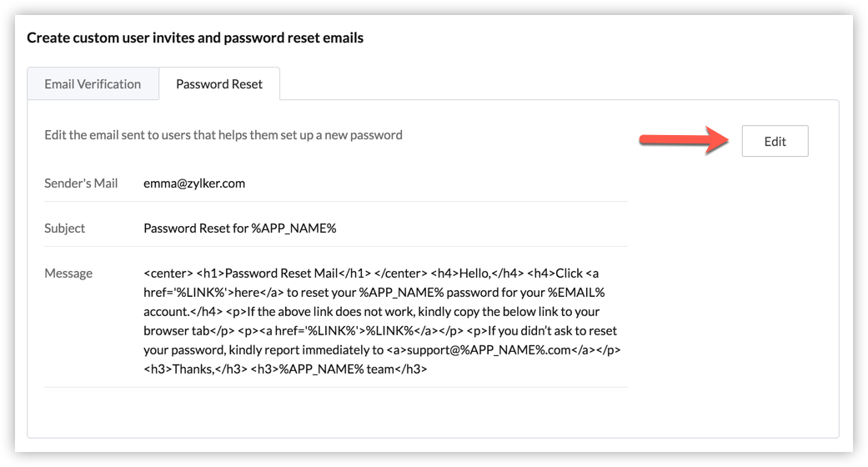Click the opening center tag in message
This screenshot has width=868, height=467.
168,274
